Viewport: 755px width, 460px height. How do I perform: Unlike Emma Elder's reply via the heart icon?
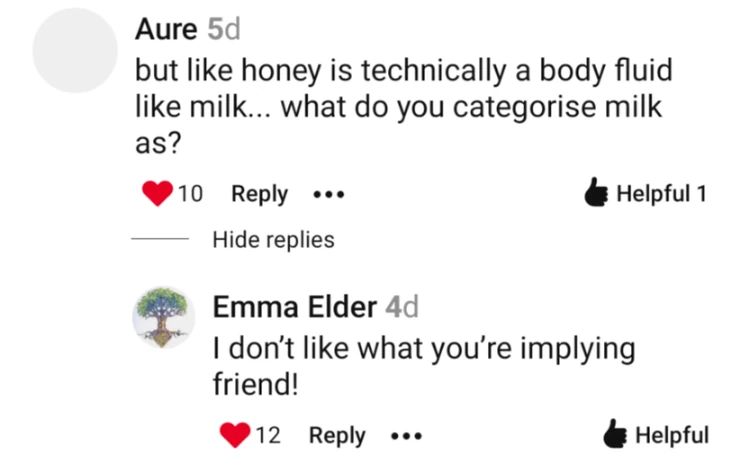tap(234, 435)
